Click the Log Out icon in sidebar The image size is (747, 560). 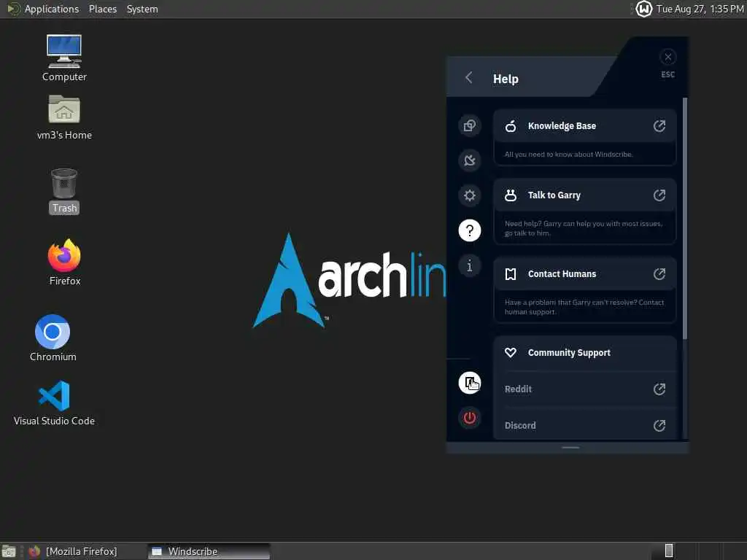click(469, 383)
